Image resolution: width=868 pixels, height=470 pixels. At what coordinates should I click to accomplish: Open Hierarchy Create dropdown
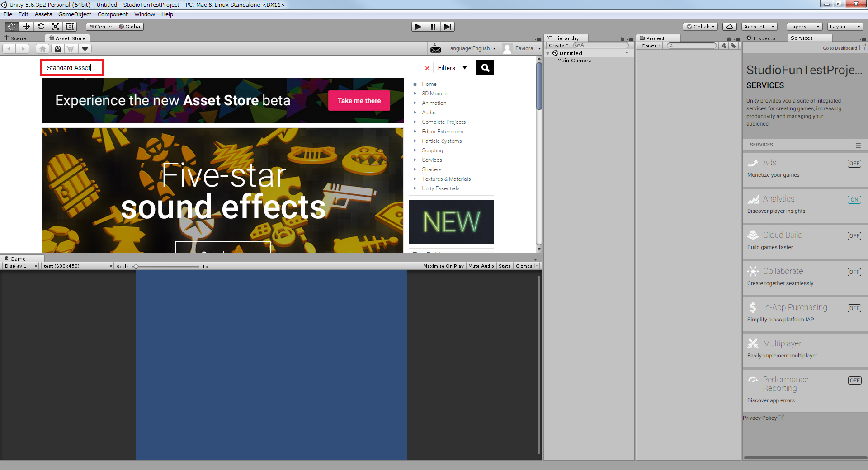pos(558,46)
